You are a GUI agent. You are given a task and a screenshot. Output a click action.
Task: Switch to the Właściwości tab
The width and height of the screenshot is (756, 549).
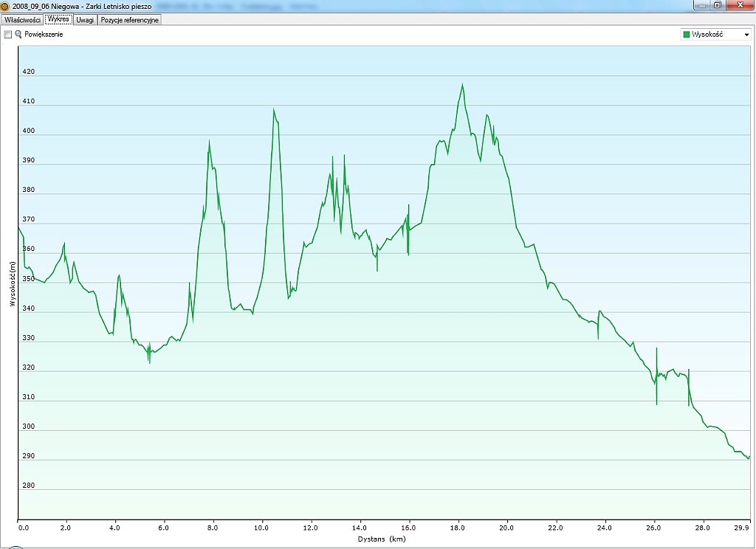click(22, 20)
